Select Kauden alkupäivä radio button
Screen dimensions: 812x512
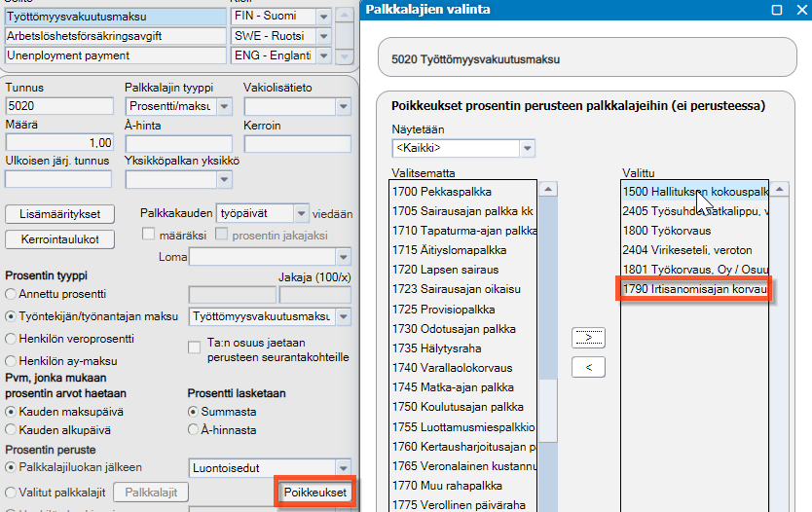tap(11, 429)
